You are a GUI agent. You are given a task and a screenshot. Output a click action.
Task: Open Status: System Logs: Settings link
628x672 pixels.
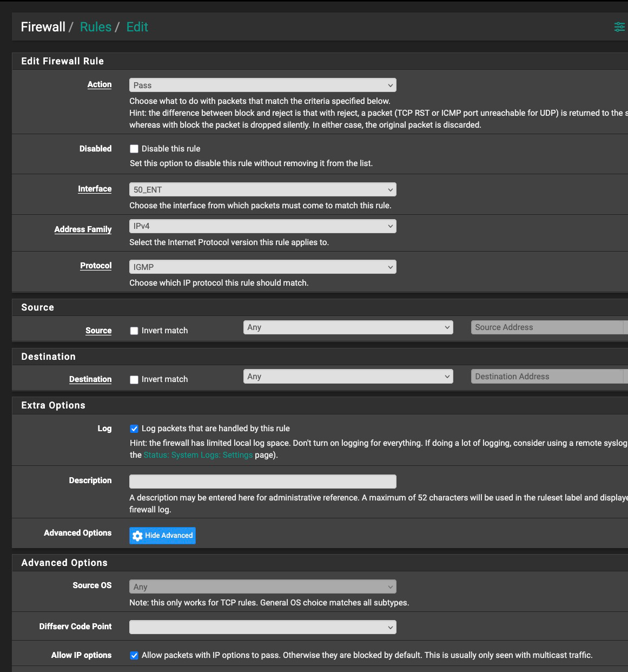(x=198, y=455)
